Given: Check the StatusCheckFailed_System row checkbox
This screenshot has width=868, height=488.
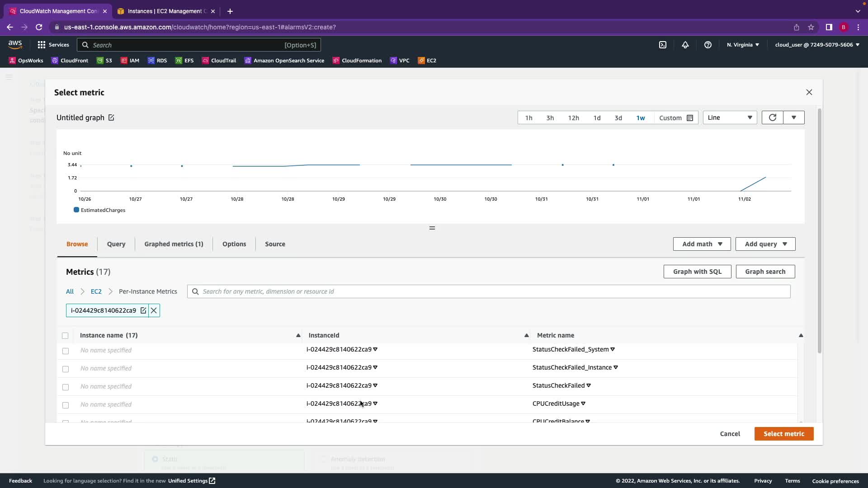Looking at the screenshot, I should 66,351.
